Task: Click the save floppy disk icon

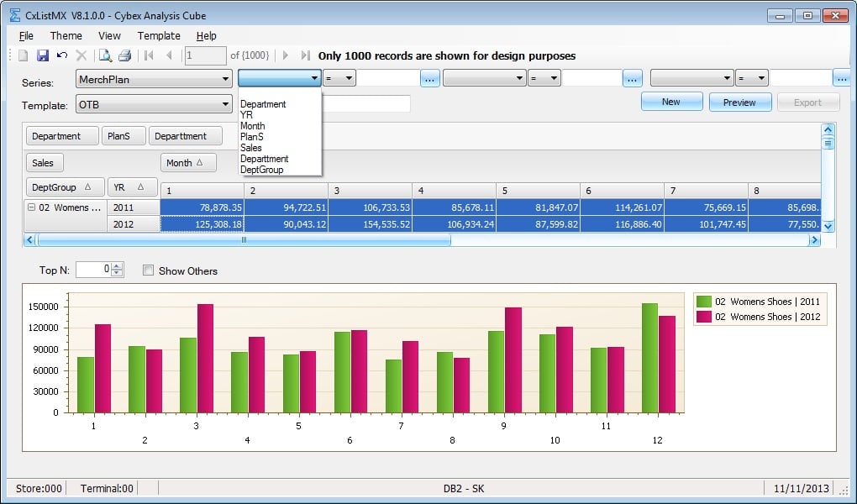Action: (x=43, y=55)
